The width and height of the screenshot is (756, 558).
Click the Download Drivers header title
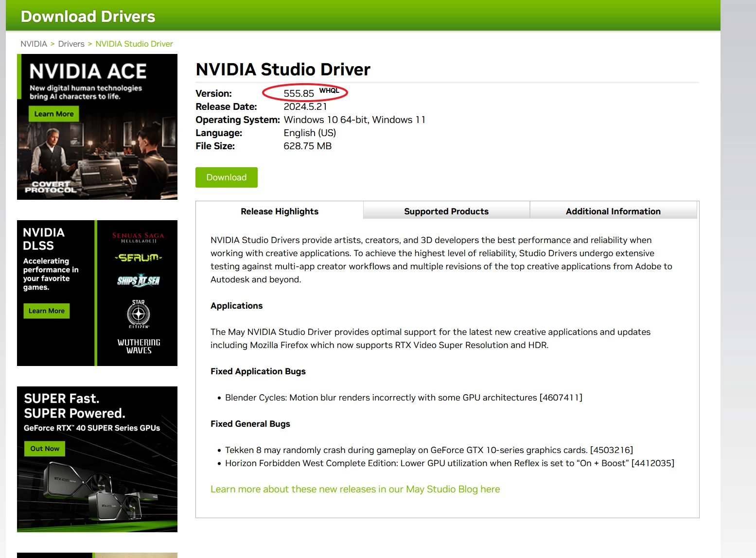pyautogui.click(x=88, y=17)
